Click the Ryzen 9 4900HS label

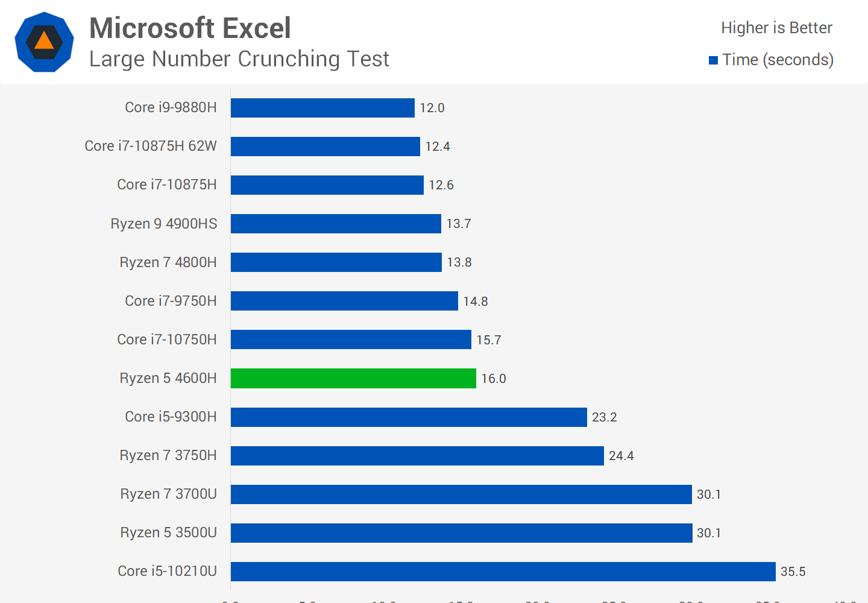tap(164, 224)
